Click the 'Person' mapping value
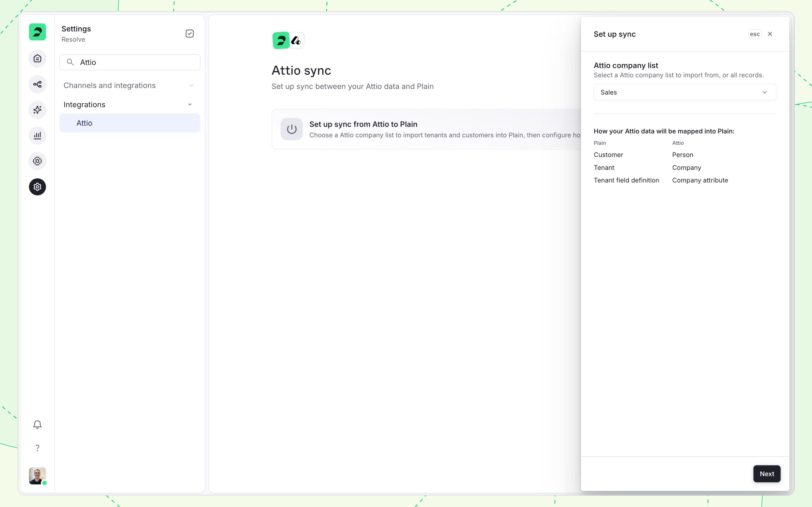812x507 pixels. [682, 154]
